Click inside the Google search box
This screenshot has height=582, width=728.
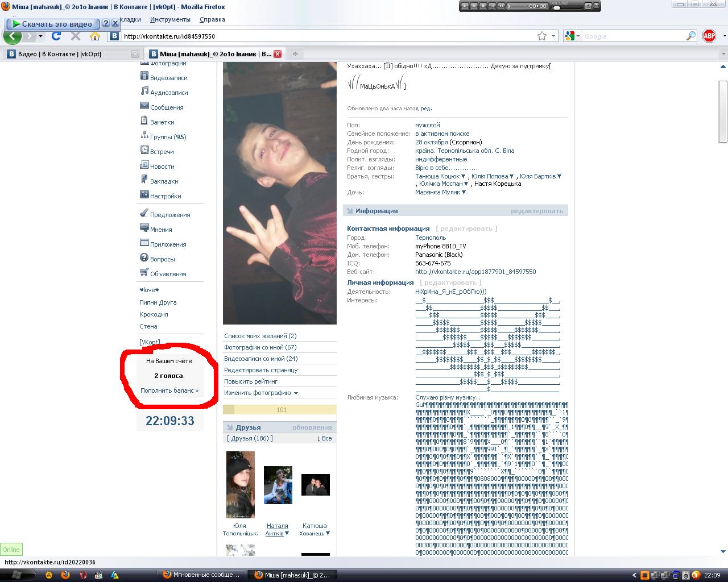(633, 36)
